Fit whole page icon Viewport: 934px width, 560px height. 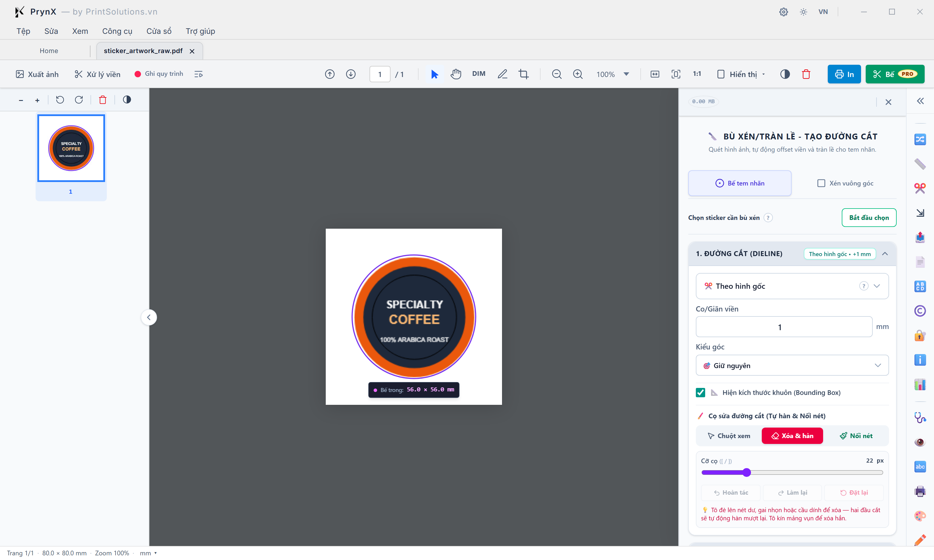(x=676, y=74)
